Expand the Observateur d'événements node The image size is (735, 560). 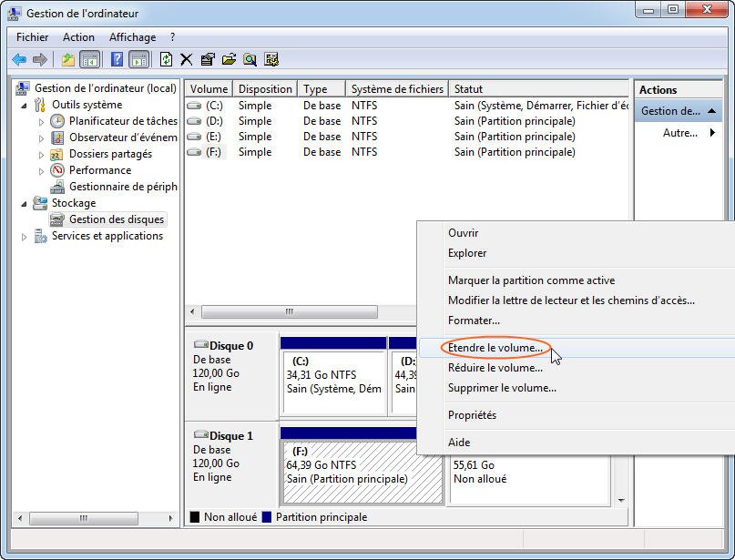(x=41, y=138)
